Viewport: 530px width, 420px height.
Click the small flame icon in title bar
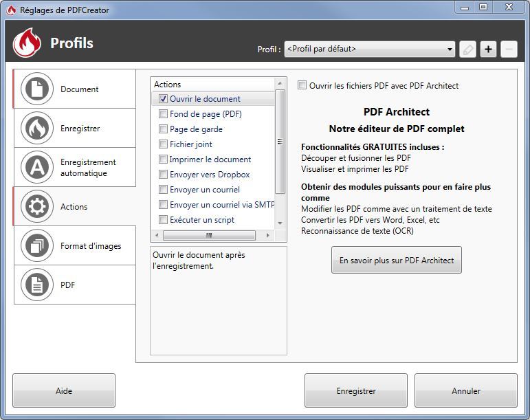pyautogui.click(x=11, y=10)
